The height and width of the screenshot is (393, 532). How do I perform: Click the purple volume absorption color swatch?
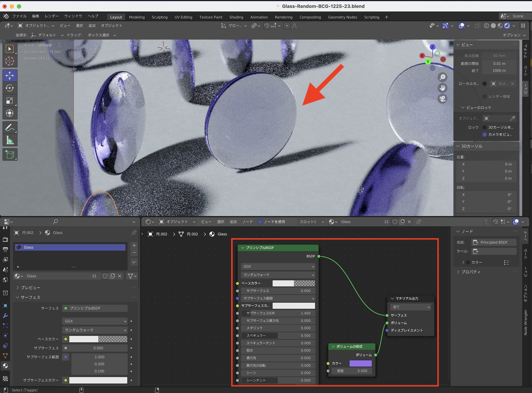pos(360,363)
